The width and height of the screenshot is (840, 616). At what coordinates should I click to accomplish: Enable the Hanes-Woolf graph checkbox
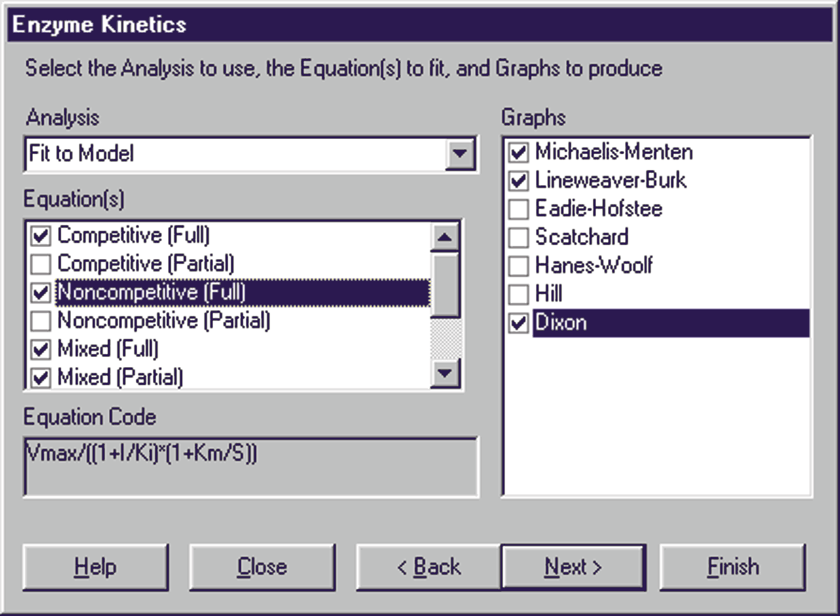click(518, 266)
